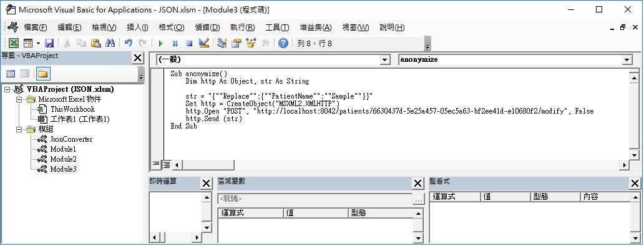644x246 pixels.
Task: Open the Properties Window toolbar icon
Action: coord(236,42)
